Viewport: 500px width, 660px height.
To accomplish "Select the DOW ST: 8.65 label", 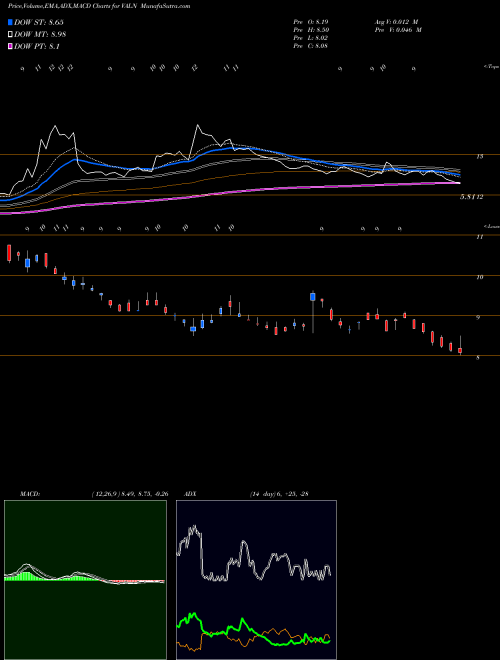I will pos(39,22).
